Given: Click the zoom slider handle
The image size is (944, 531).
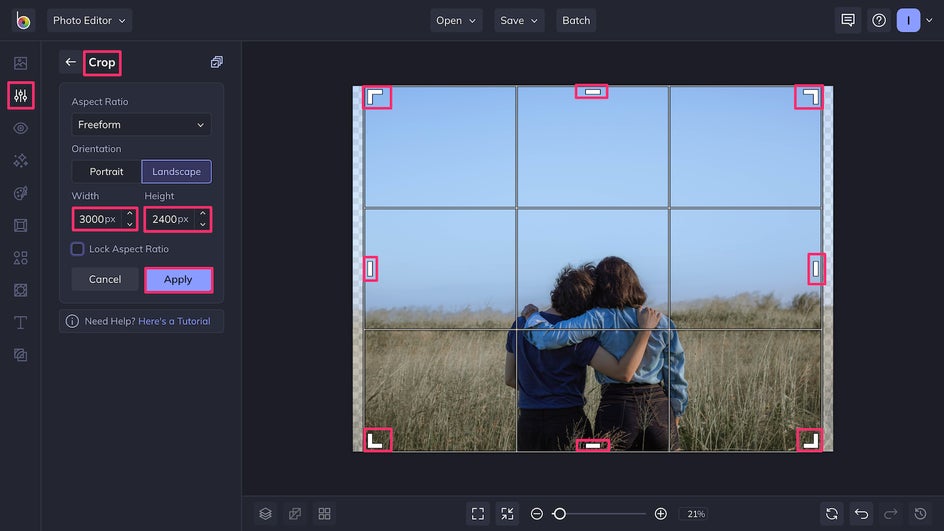Looking at the screenshot, I should pyautogui.click(x=559, y=513).
